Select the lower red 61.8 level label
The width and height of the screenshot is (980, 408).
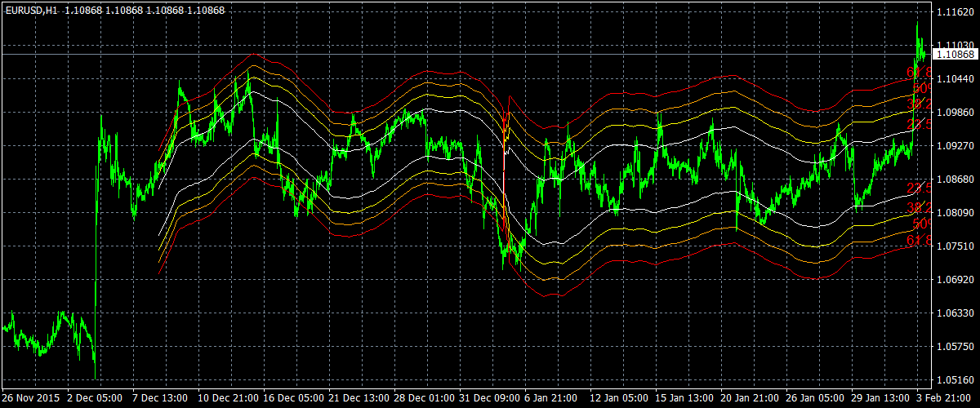920,239
